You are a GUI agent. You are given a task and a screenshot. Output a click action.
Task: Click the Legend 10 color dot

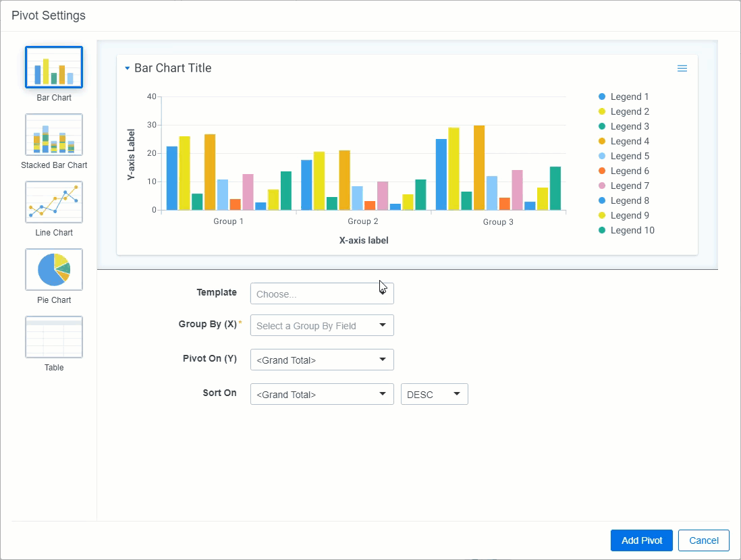click(x=602, y=230)
